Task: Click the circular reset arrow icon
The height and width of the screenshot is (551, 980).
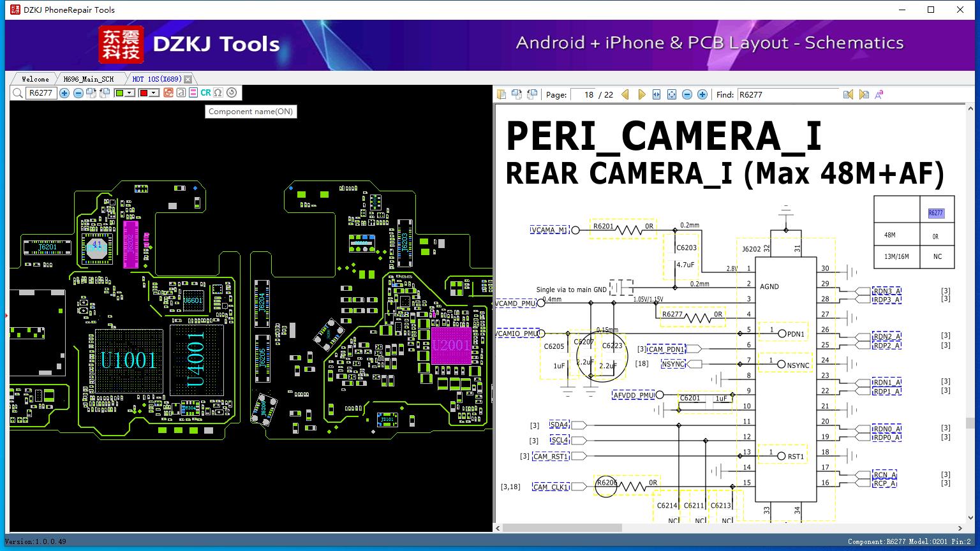Action: pyautogui.click(x=232, y=93)
